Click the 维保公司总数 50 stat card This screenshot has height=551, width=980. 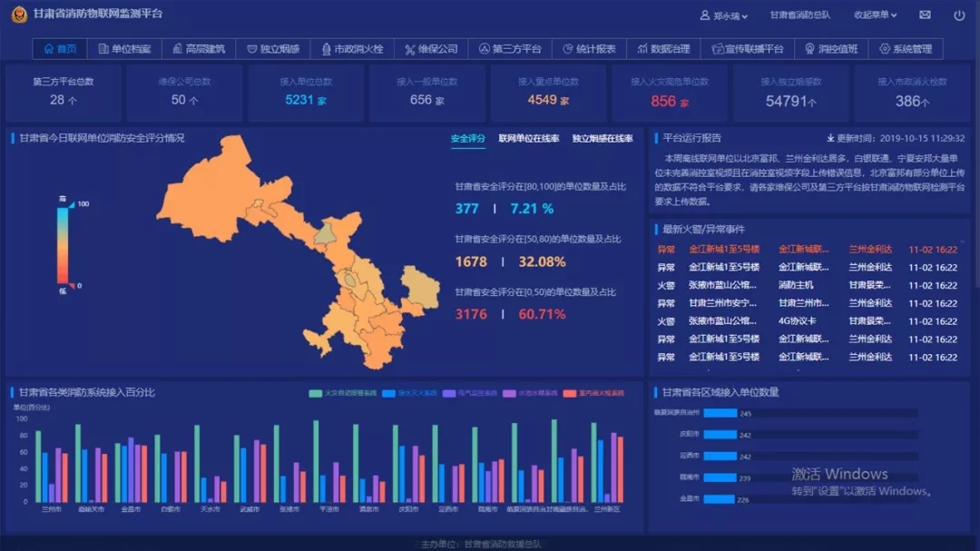pyautogui.click(x=184, y=93)
